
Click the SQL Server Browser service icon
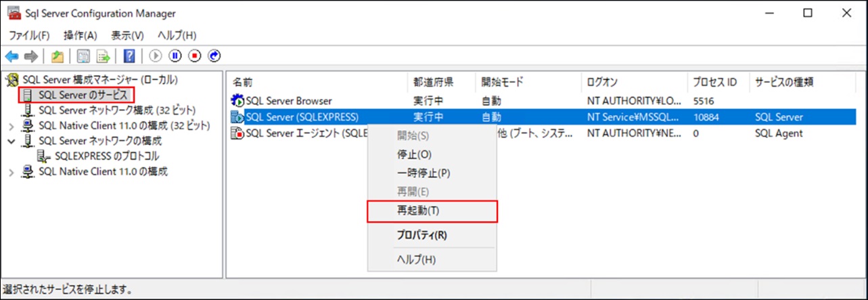(x=237, y=101)
